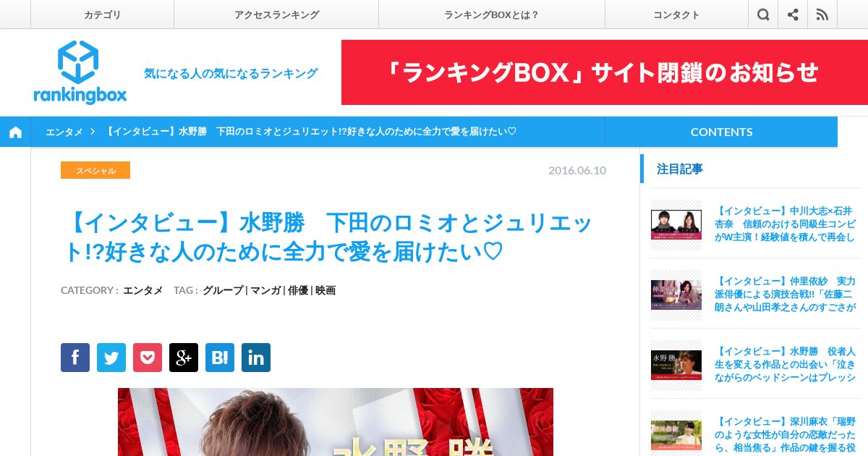This screenshot has height=456, width=868.
Task: Open the マンガ tag
Action: (x=265, y=290)
